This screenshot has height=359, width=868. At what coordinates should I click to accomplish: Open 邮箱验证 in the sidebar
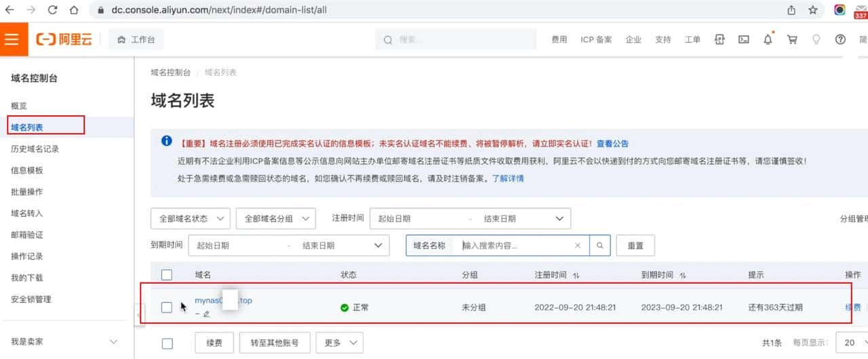click(27, 234)
